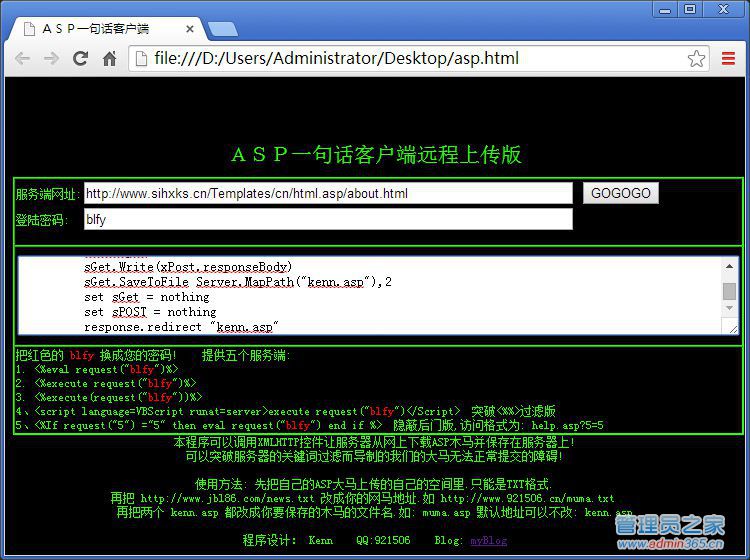The height and width of the screenshot is (560, 750).
Task: Click the browser Forward arrow
Action: click(51, 59)
